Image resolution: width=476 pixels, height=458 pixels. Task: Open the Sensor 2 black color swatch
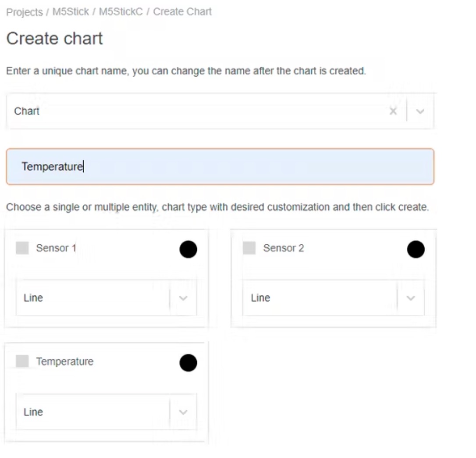pos(416,249)
